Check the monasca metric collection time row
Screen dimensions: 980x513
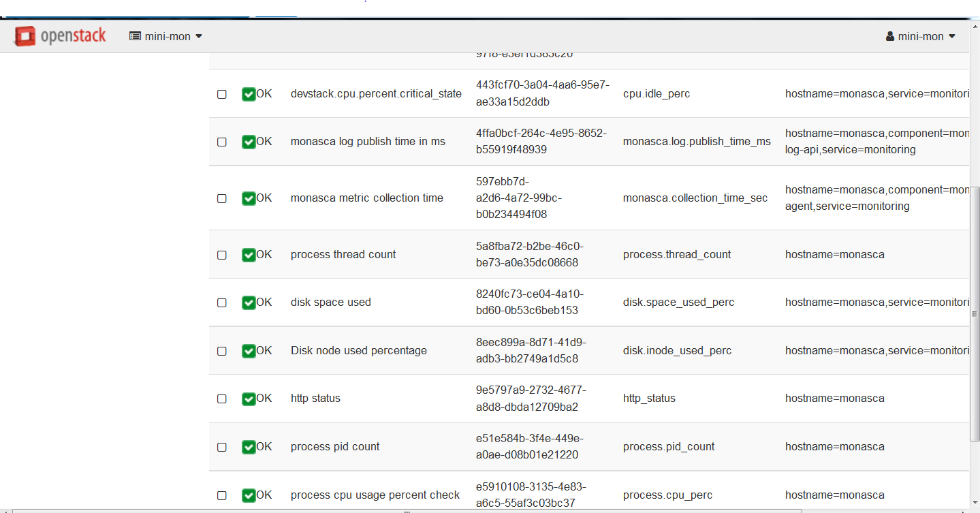click(222, 199)
